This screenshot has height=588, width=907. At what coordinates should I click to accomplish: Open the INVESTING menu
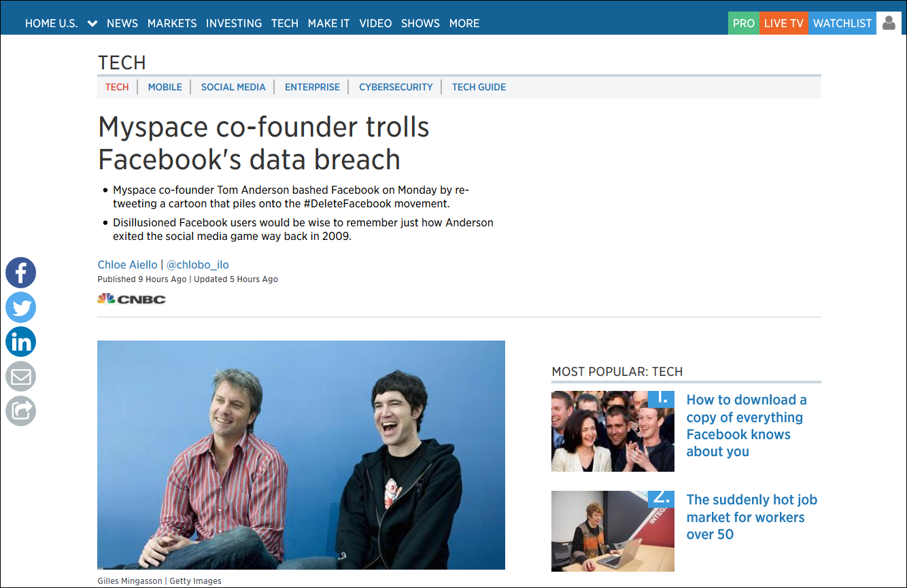coord(234,23)
